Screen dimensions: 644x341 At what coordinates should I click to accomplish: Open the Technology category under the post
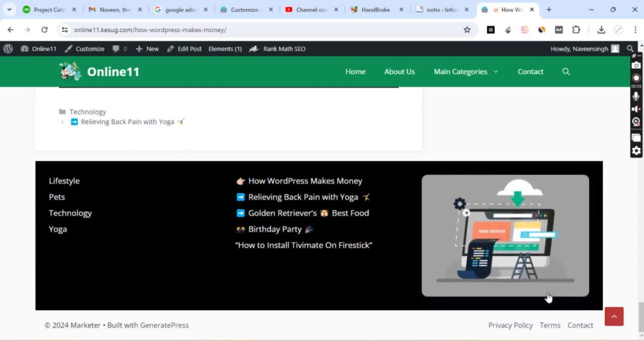[88, 111]
